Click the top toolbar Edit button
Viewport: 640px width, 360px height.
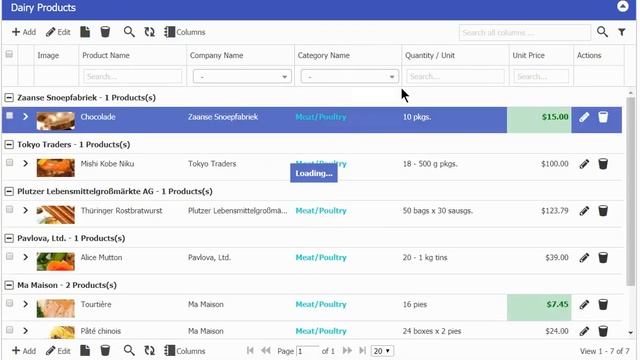(58, 32)
